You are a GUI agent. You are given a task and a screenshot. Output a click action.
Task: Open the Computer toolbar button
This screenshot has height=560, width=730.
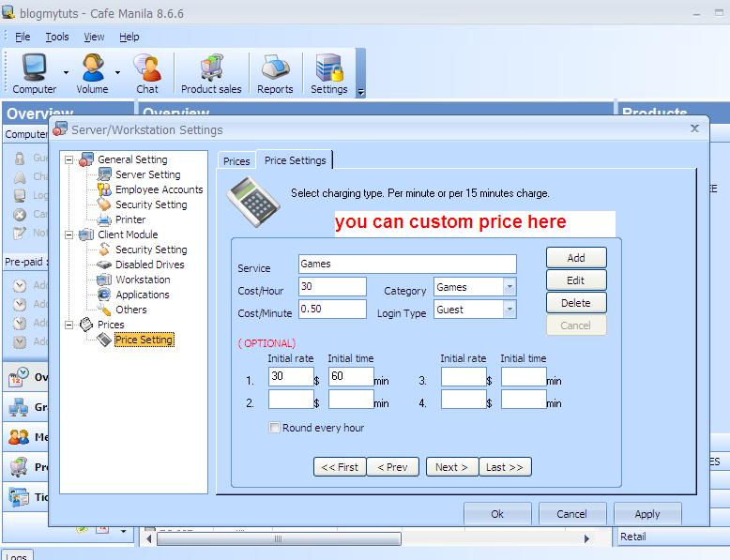[34, 73]
